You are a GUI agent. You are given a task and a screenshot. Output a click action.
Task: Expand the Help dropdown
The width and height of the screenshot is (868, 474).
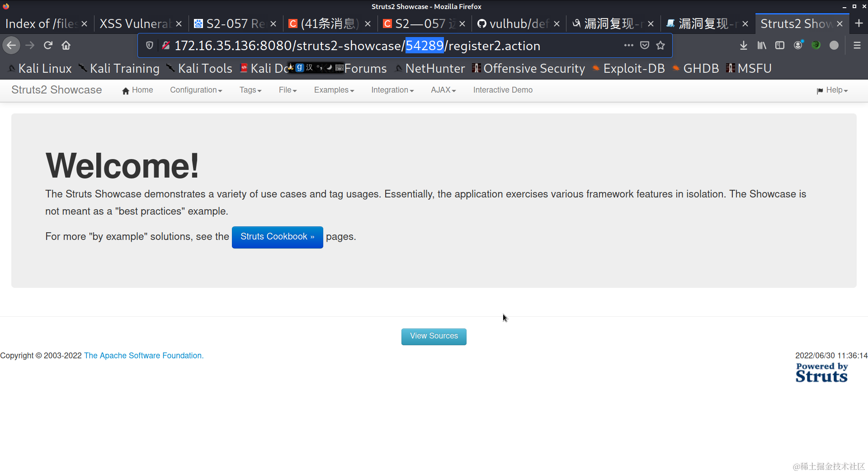coord(832,90)
